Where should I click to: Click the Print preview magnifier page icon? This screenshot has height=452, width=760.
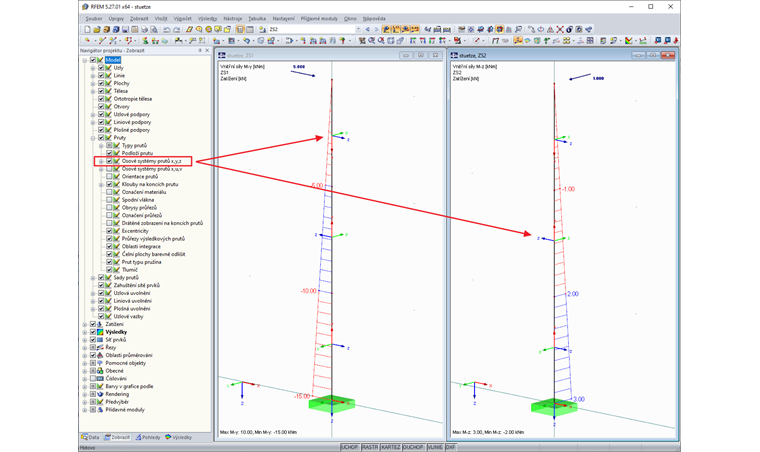(154, 30)
